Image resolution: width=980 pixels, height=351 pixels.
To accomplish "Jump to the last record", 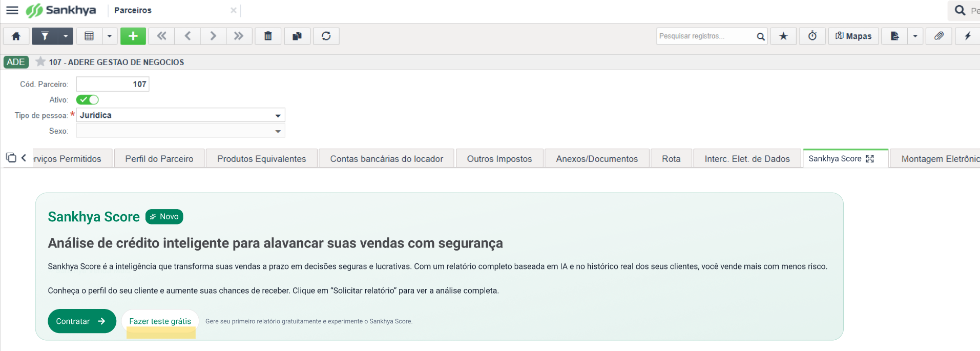I will 239,36.
